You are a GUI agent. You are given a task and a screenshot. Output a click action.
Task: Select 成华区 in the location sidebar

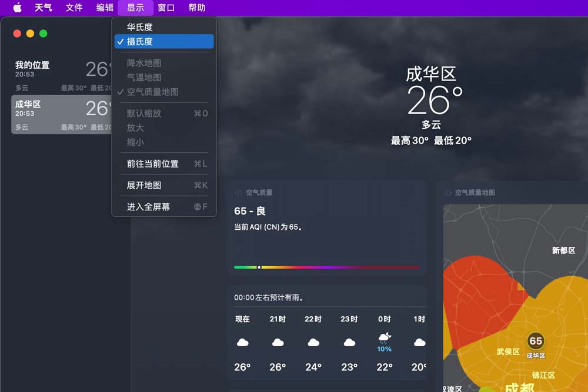coord(62,115)
